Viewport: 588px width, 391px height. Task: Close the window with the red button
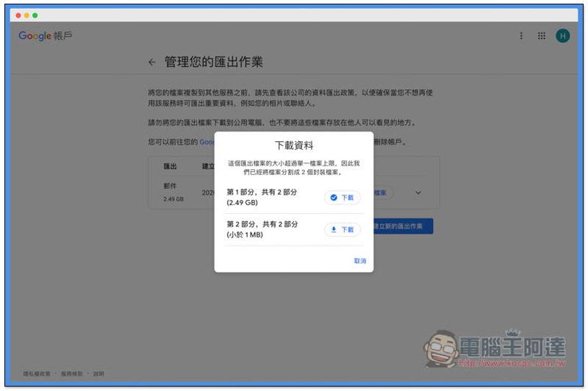(17, 15)
